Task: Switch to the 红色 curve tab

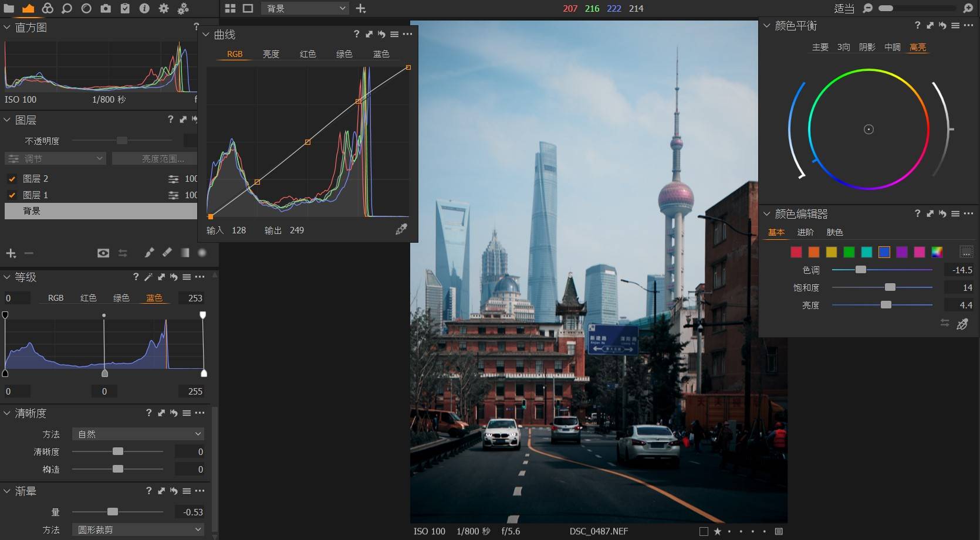Action: pyautogui.click(x=307, y=54)
